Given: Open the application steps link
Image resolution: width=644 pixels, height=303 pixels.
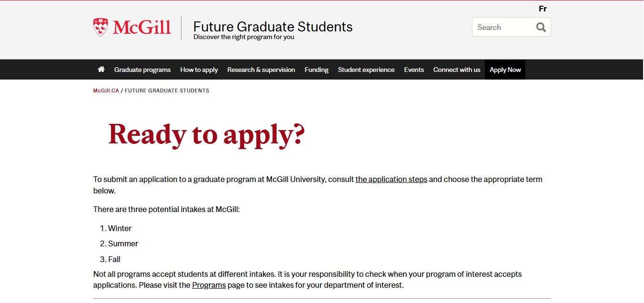Looking at the screenshot, I should click(x=392, y=180).
